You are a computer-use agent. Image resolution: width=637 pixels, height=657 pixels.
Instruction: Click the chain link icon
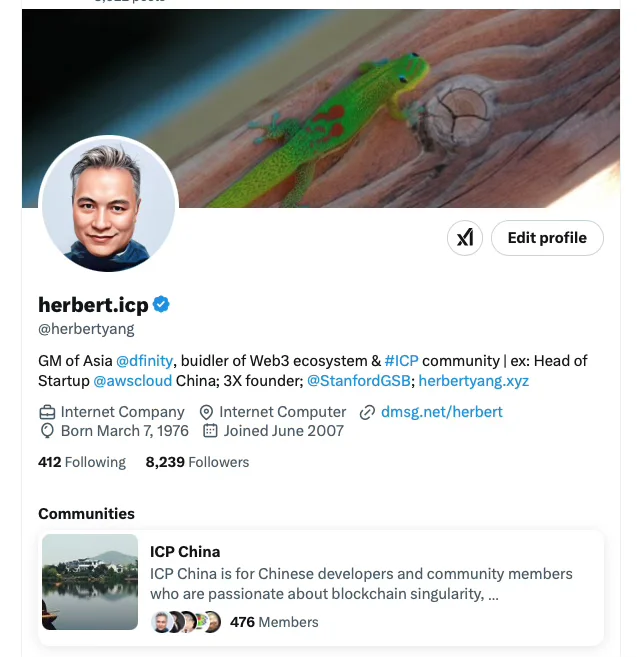(367, 412)
